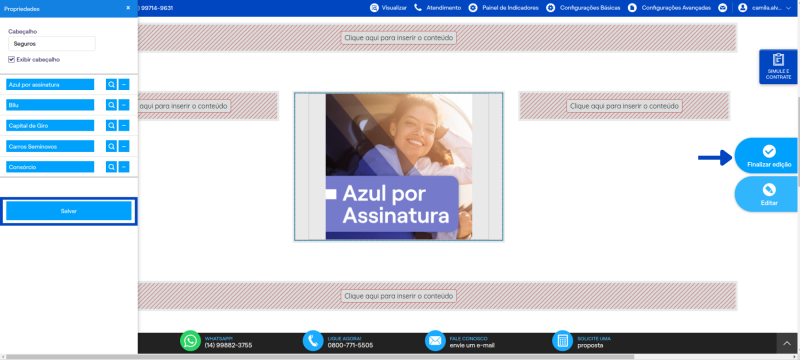Select Azul por assinatura list item
Screen dimensions: 800x360
[50, 85]
